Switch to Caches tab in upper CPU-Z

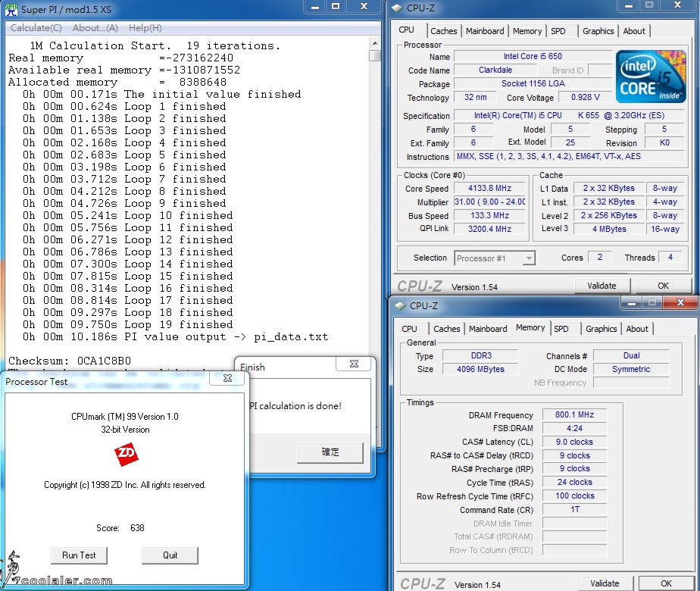[x=444, y=31]
